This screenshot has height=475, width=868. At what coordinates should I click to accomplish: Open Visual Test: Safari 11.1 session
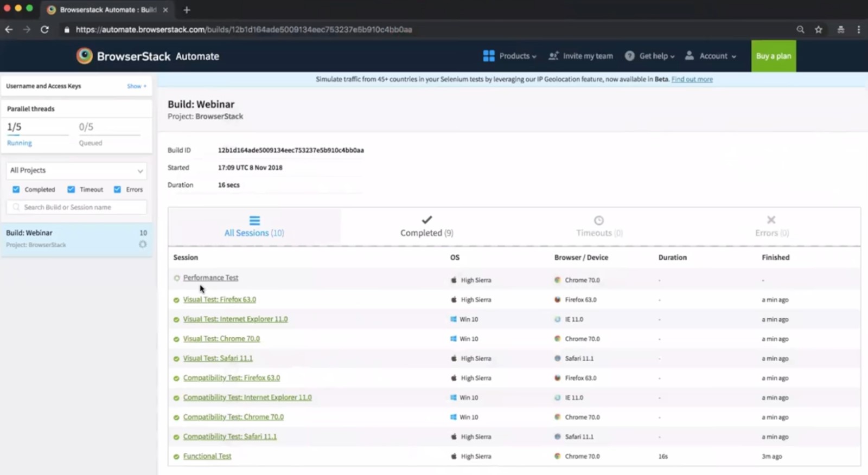[218, 358]
